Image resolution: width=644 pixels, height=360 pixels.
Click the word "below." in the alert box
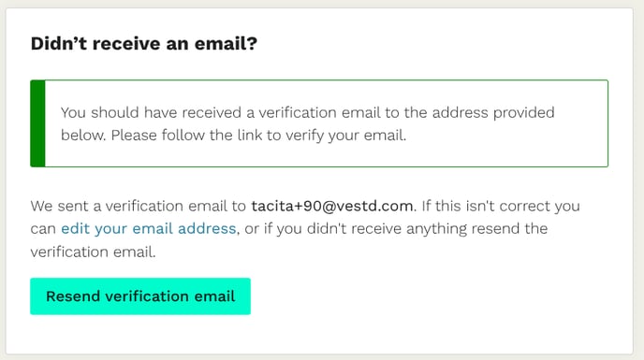[83, 135]
